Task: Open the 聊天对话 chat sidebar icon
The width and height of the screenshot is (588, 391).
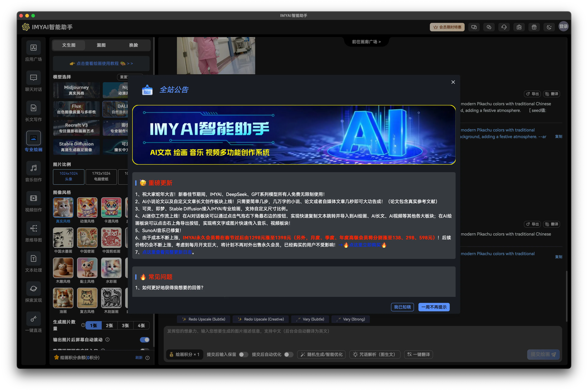Action: (x=33, y=78)
